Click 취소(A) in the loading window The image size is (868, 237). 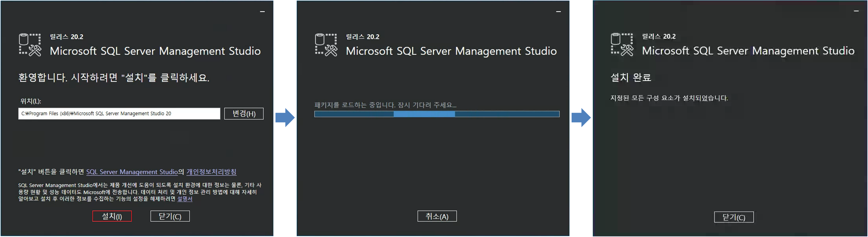(437, 216)
